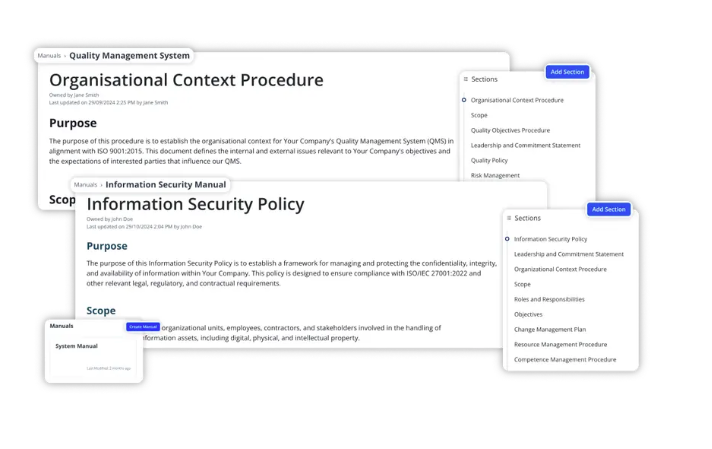Click the Manuals heading in small card

coord(61,326)
